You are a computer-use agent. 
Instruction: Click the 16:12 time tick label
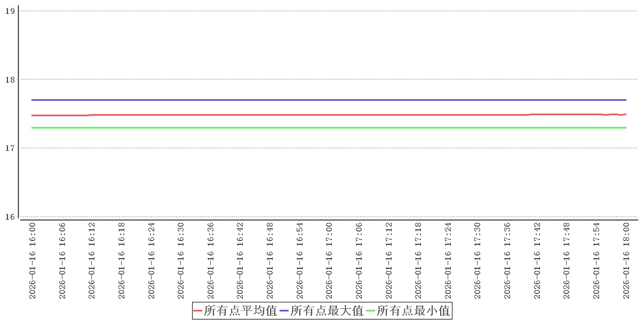tap(92, 261)
